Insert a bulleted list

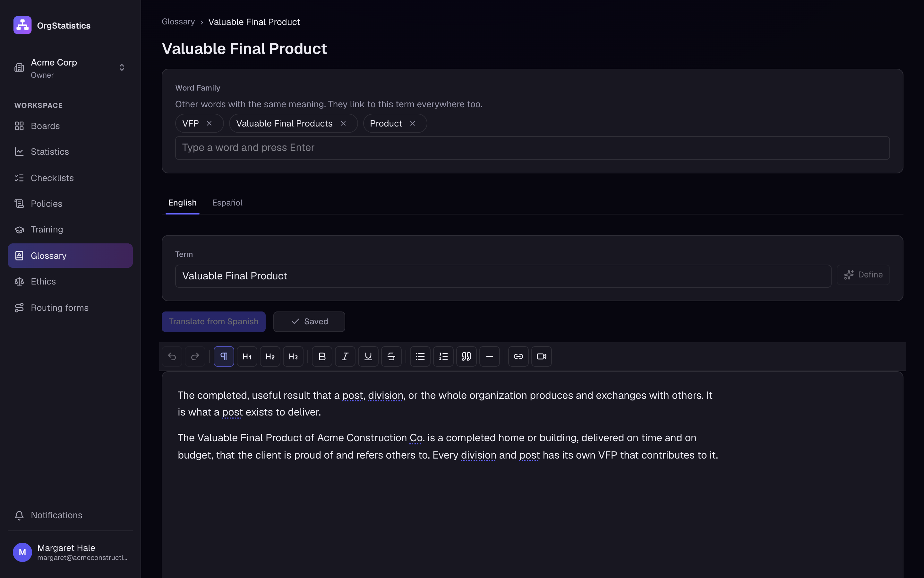pyautogui.click(x=420, y=356)
